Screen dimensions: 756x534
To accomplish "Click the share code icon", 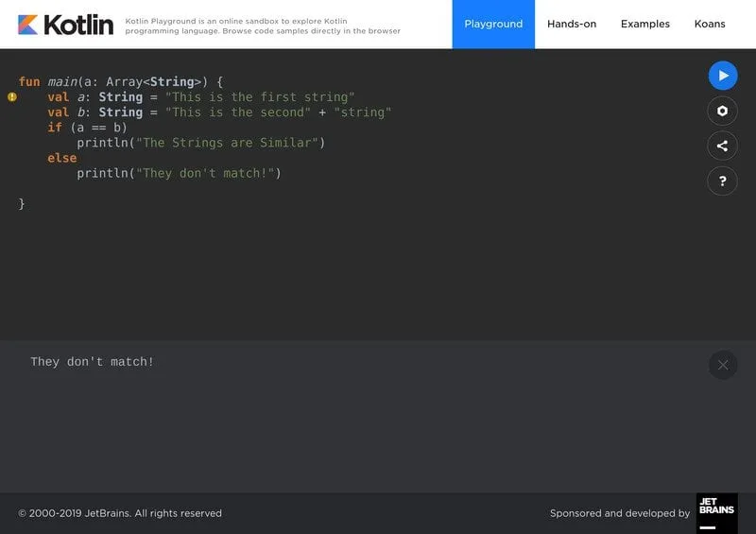I will pyautogui.click(x=723, y=146).
